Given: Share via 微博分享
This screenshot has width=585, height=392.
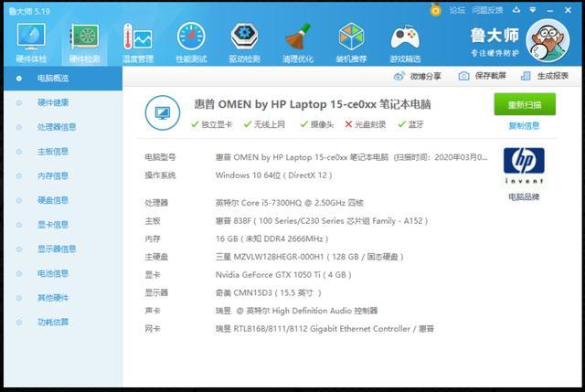Looking at the screenshot, I should (417, 76).
